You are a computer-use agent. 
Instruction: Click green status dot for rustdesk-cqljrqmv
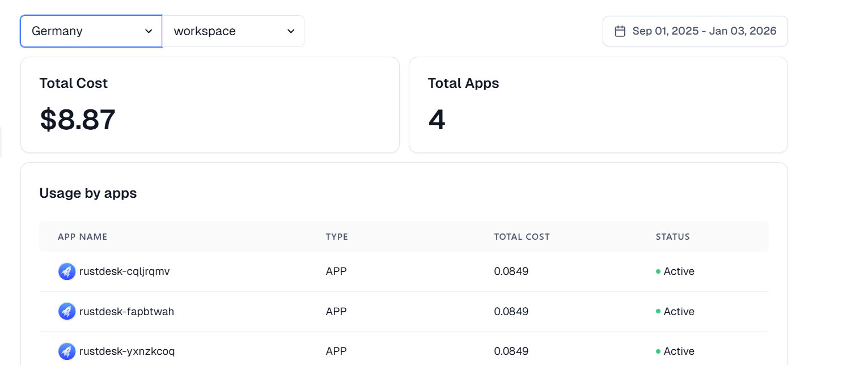pos(658,272)
